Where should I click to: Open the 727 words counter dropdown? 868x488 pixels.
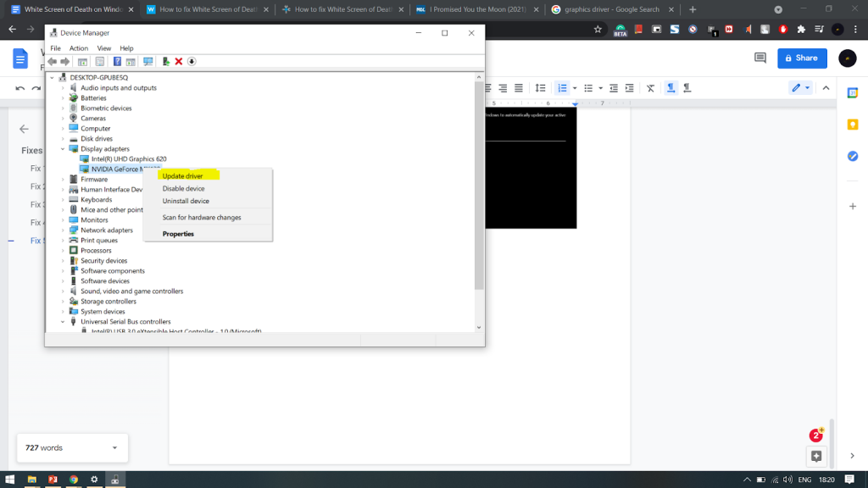coord(72,447)
